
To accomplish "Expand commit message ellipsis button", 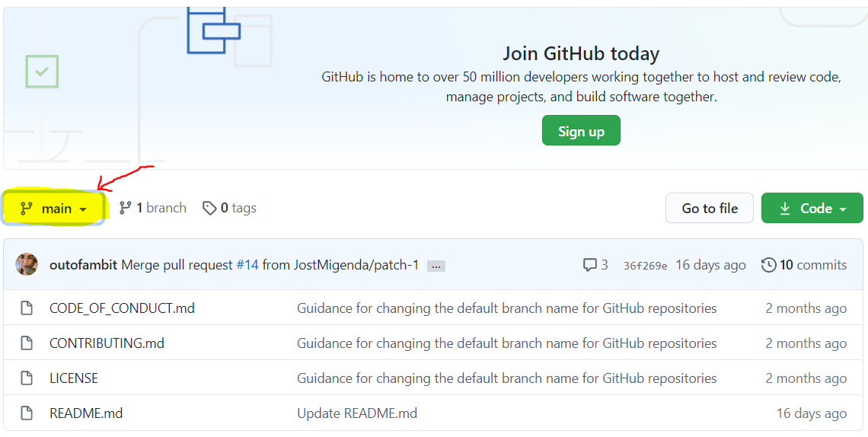I will pyautogui.click(x=436, y=266).
